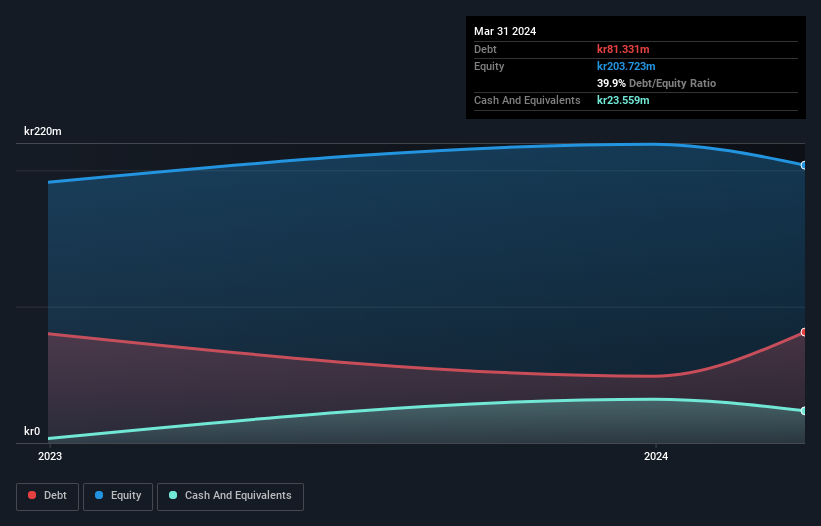
Task: Click the kr23.559m cash value
Action: pyautogui.click(x=623, y=100)
